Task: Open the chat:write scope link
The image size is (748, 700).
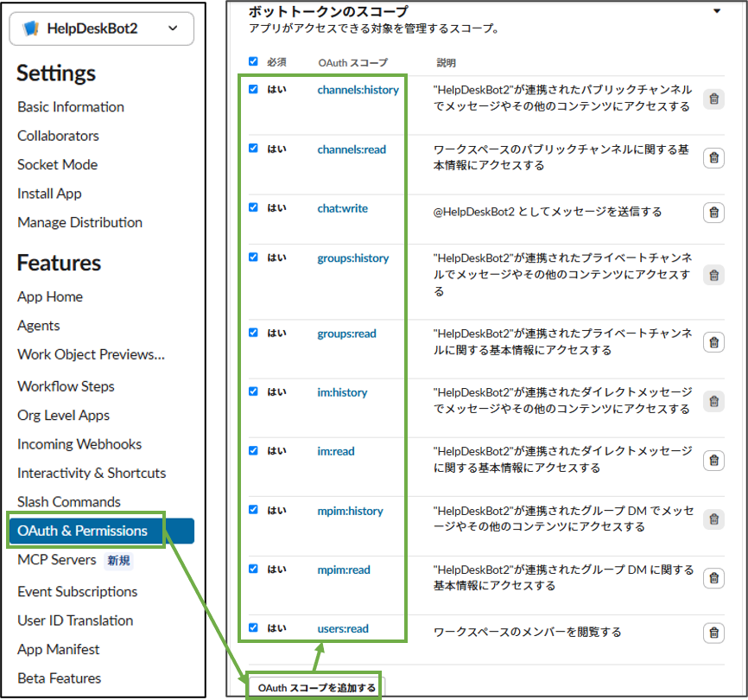Action: pos(343,208)
